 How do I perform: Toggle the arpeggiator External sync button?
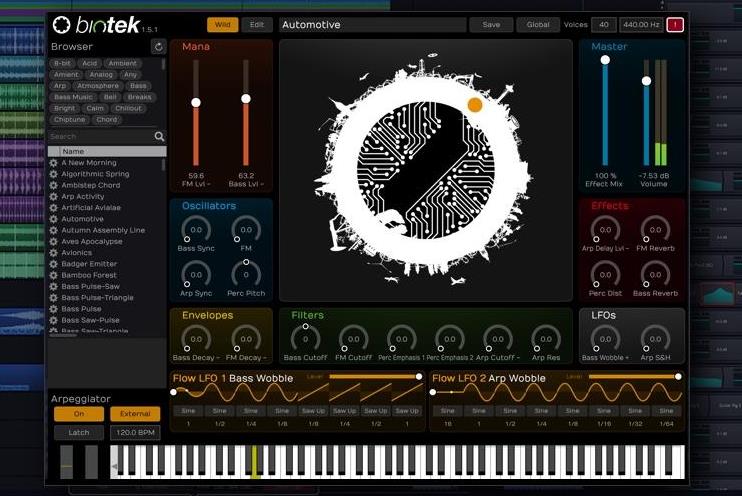135,414
